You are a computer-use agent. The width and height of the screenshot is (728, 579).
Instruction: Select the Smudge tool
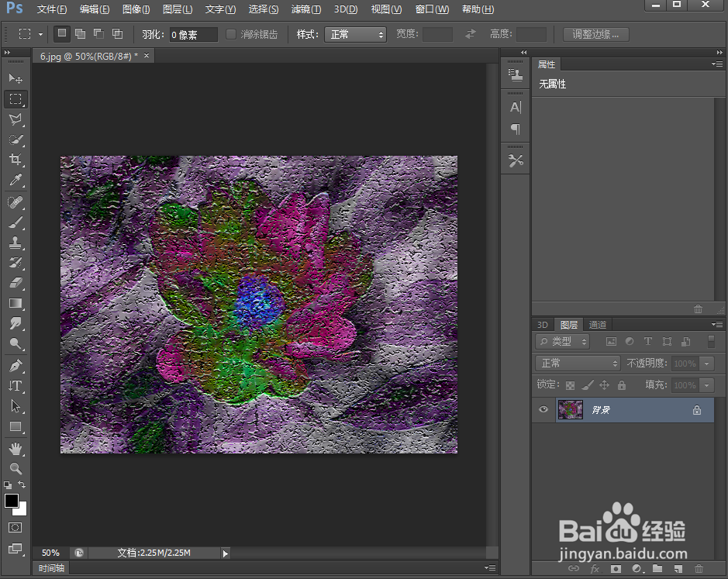[x=16, y=323]
